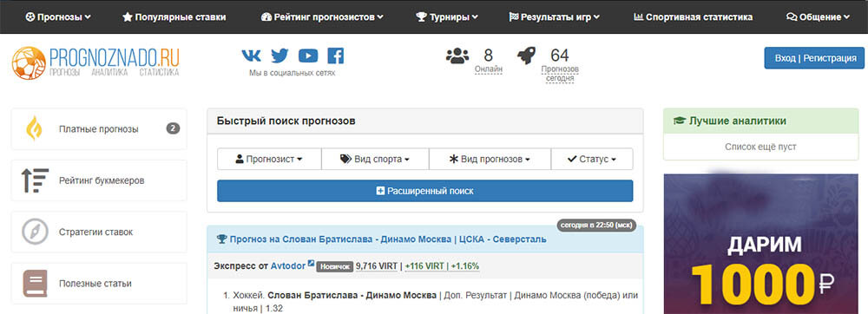
Task: Go to Популярные ставки
Action: pyautogui.click(x=174, y=17)
